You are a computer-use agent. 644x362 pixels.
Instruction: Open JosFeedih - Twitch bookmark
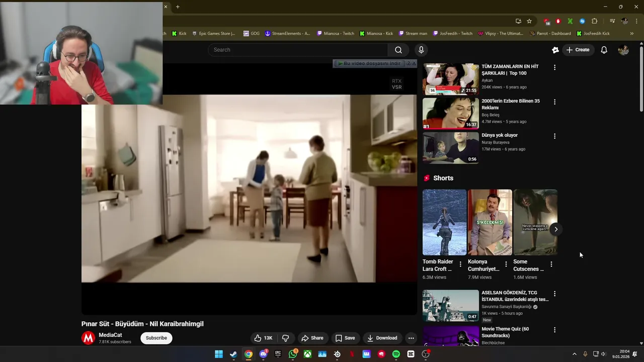click(x=452, y=34)
